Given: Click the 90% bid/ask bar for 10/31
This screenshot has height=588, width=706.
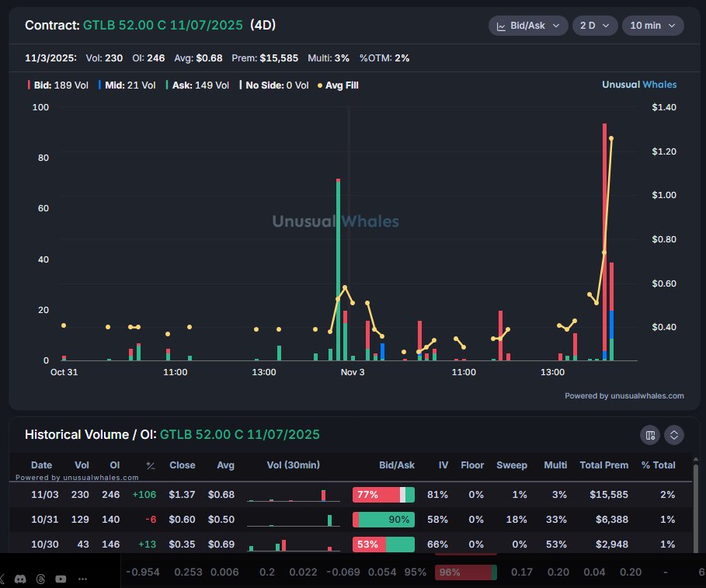Looking at the screenshot, I should (384, 520).
